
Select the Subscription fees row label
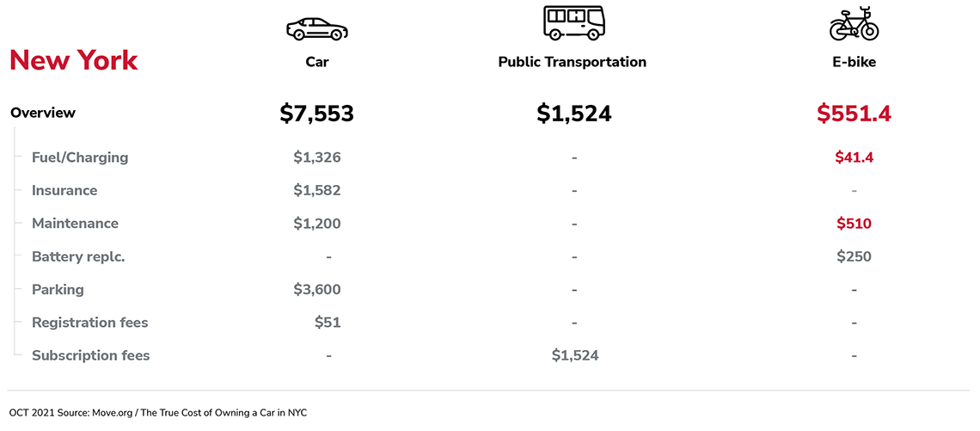(x=90, y=355)
